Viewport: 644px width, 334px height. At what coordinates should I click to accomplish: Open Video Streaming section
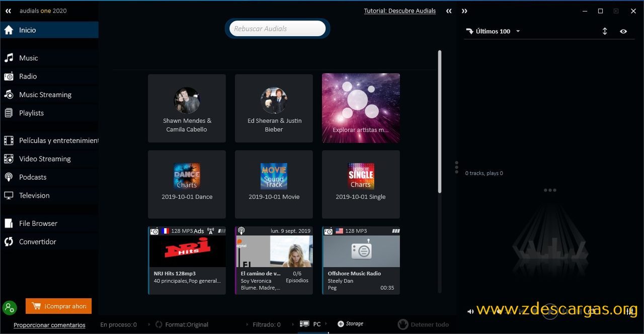(x=49, y=159)
